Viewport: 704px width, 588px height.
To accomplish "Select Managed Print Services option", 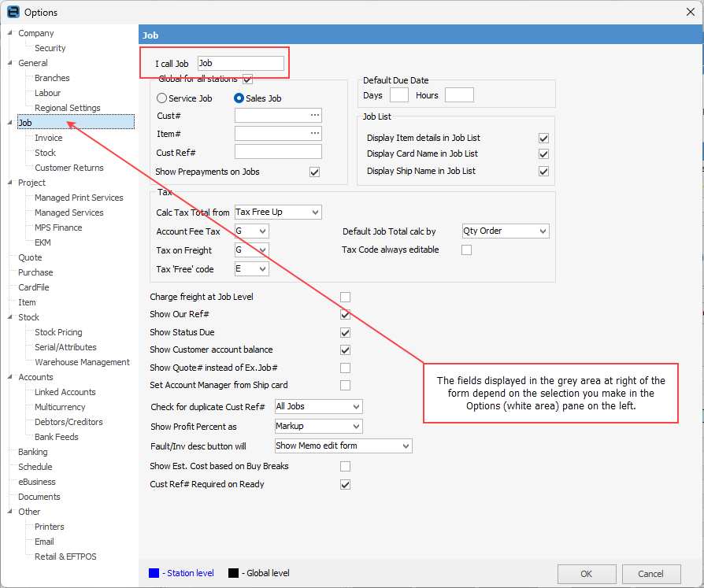I will (79, 198).
